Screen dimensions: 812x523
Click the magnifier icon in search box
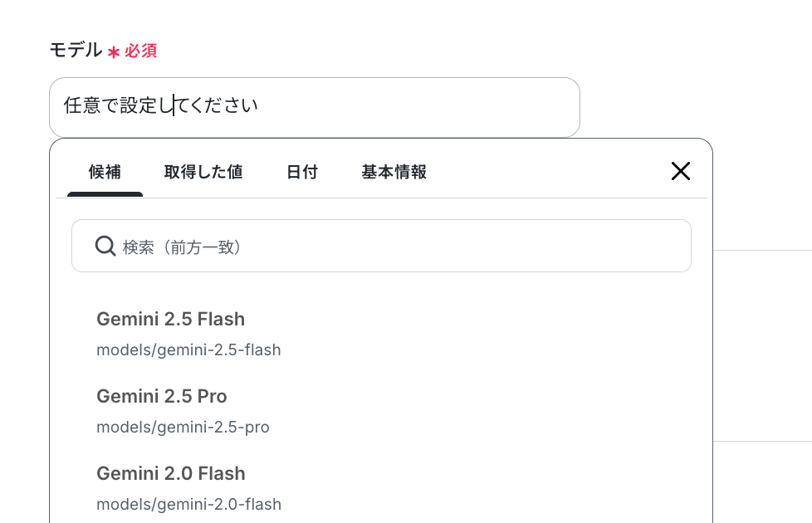click(105, 246)
